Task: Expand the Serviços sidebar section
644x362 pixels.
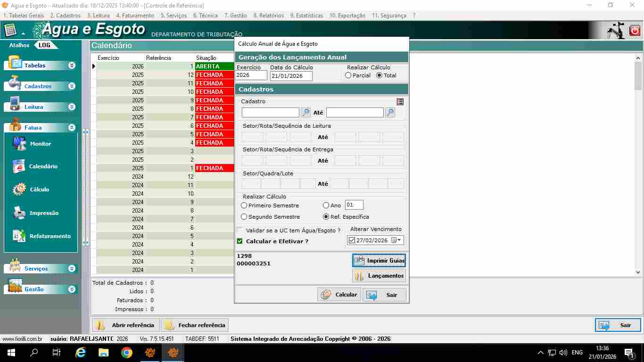Action: [x=72, y=269]
